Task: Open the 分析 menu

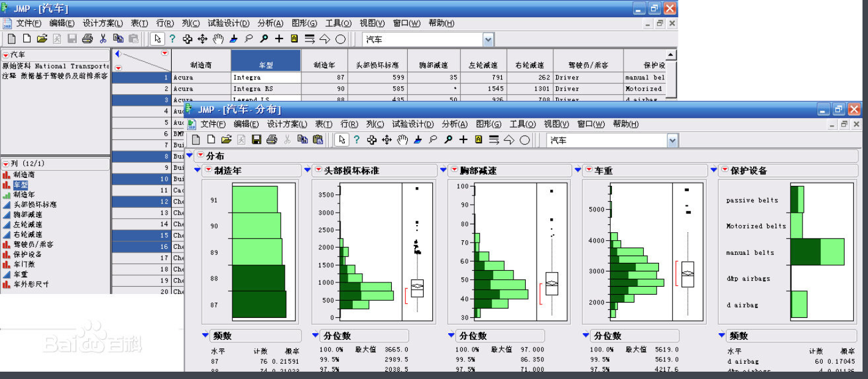Action: click(x=454, y=123)
